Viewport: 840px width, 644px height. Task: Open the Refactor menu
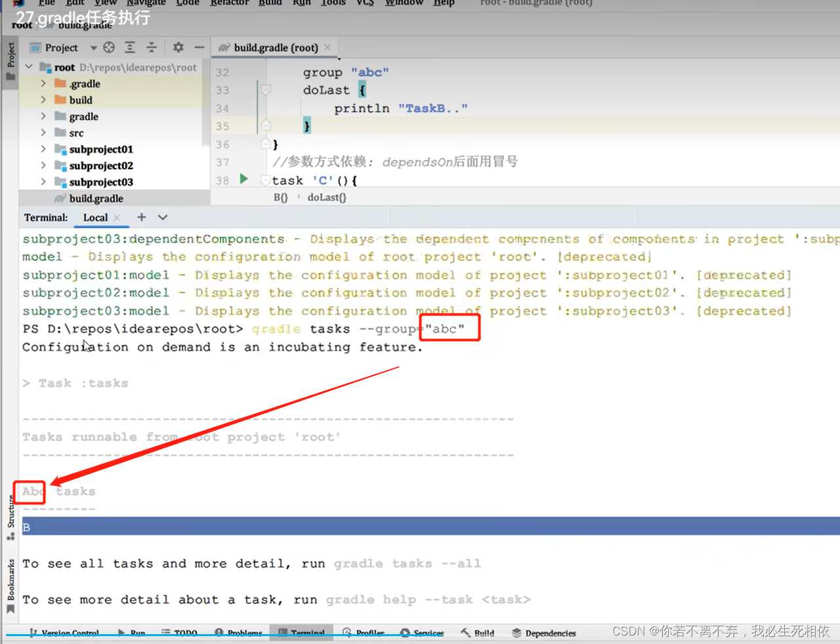point(230,3)
